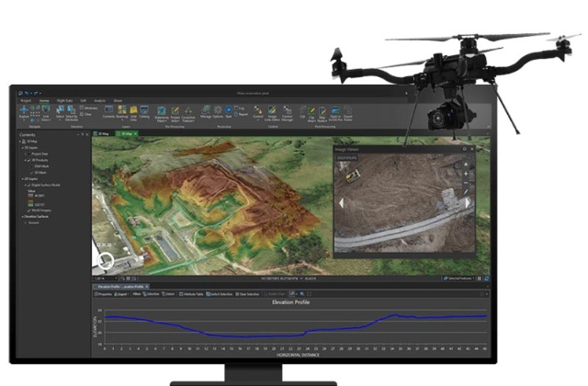Viewport: 588px width, 386px height.
Task: Filter chart by Selection
Action: (151, 294)
